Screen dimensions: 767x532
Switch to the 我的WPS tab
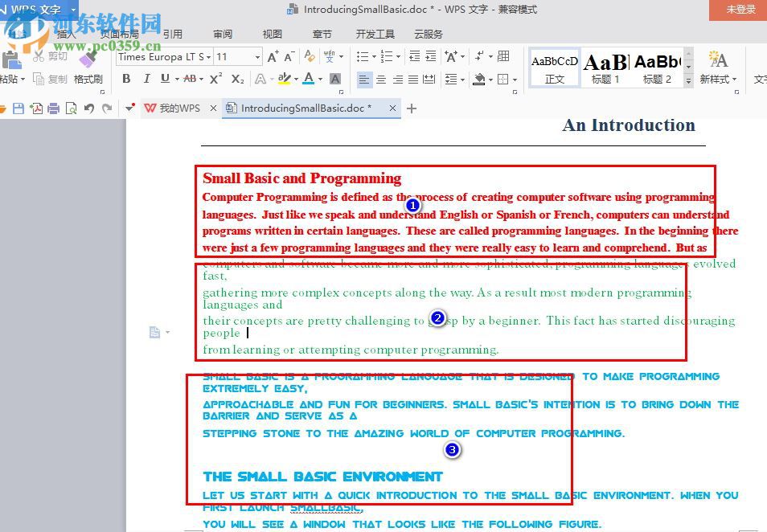tap(178, 108)
